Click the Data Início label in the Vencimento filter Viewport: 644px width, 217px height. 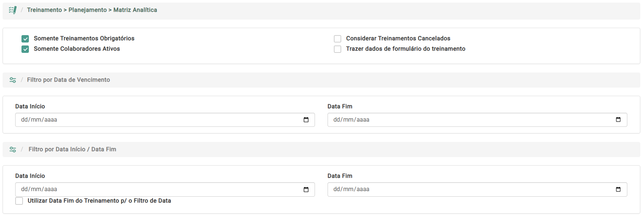(x=30, y=106)
